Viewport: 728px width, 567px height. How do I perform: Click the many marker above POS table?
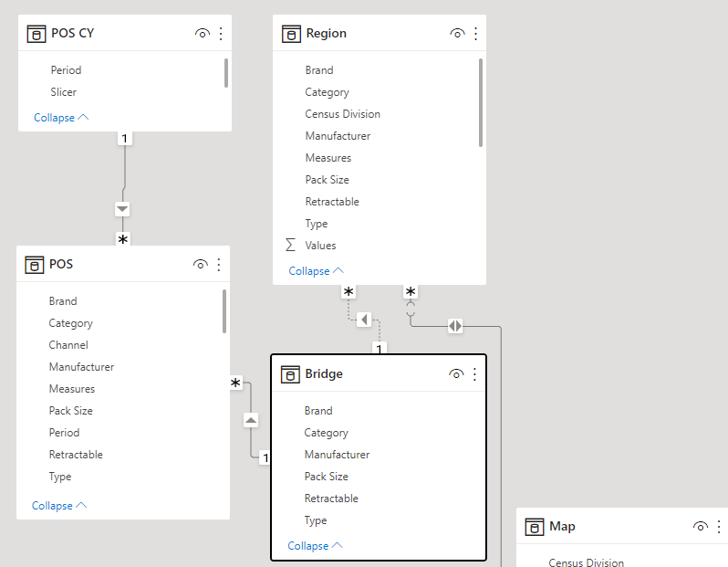pos(122,240)
